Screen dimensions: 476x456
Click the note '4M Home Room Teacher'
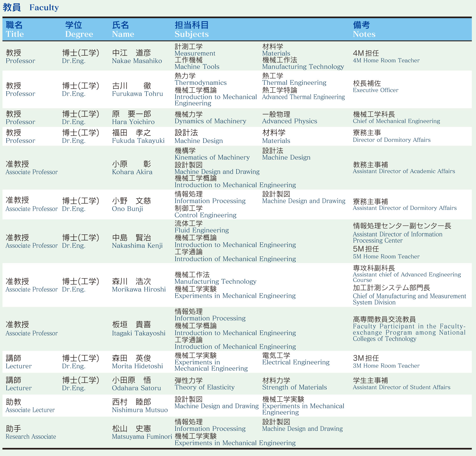point(386,60)
